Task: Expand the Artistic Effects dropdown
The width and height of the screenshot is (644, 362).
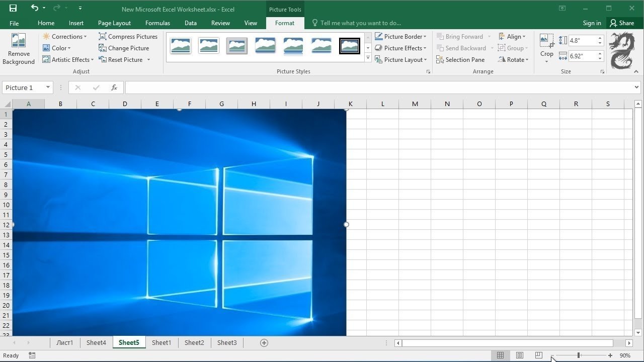Action: coord(68,60)
